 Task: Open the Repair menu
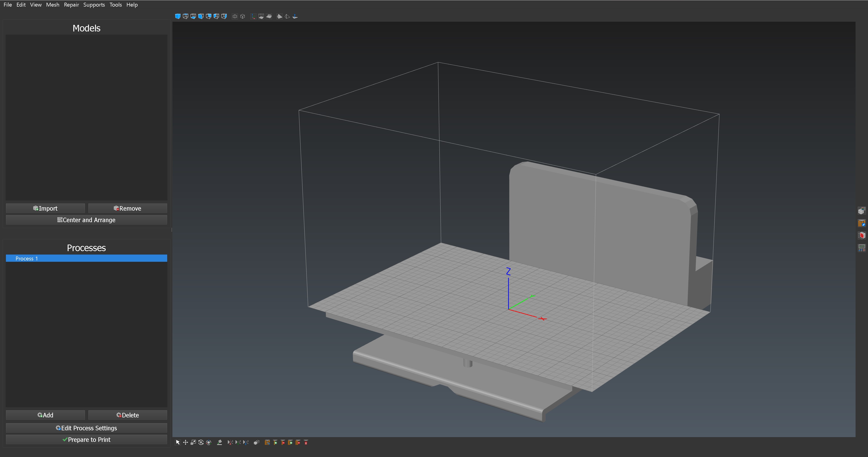pyautogui.click(x=72, y=5)
